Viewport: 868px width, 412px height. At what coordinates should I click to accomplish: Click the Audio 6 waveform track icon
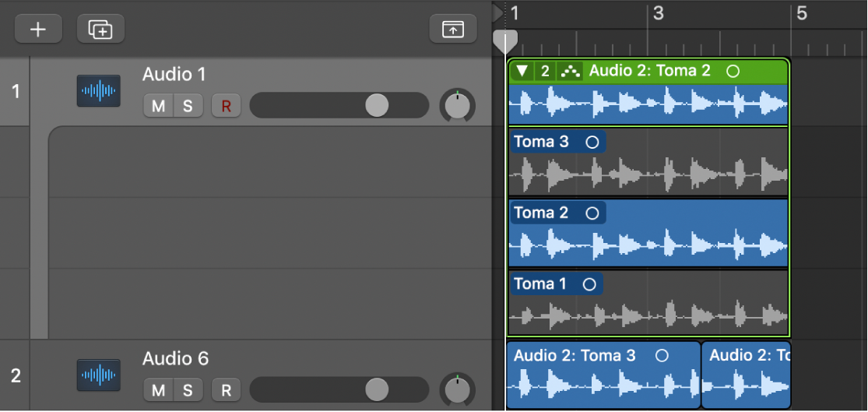tap(99, 375)
